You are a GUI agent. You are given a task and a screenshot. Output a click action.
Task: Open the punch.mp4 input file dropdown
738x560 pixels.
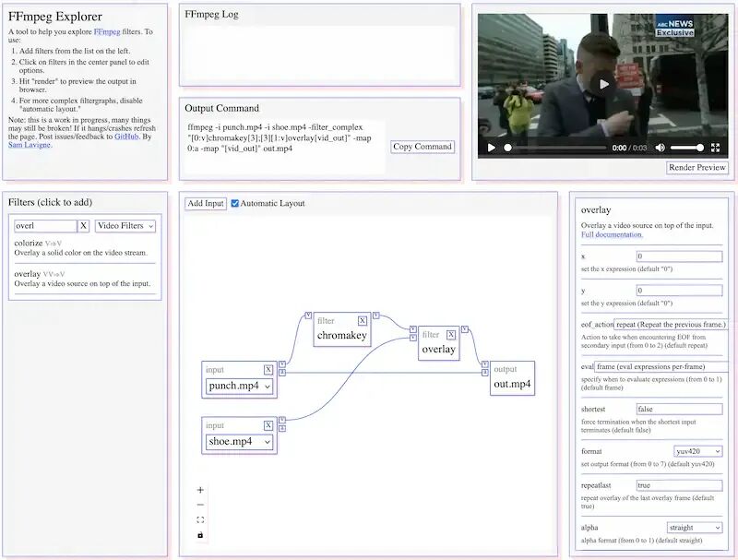click(240, 386)
